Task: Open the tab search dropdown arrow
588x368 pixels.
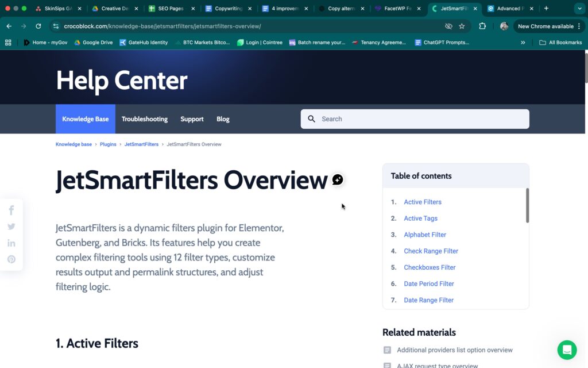Action: click(578, 9)
